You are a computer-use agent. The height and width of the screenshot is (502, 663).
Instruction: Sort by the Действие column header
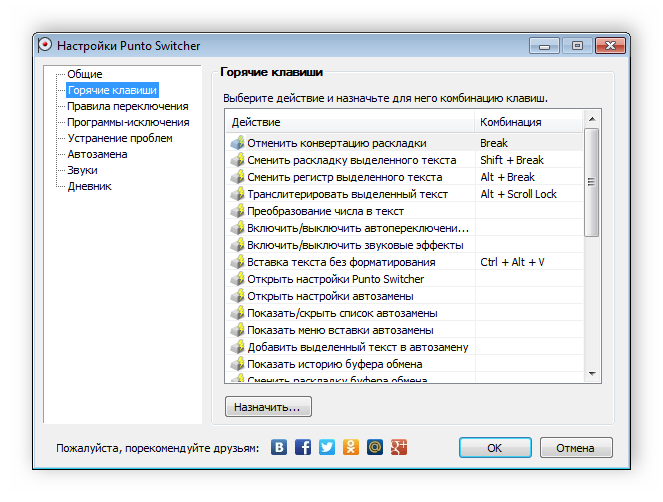click(x=350, y=122)
